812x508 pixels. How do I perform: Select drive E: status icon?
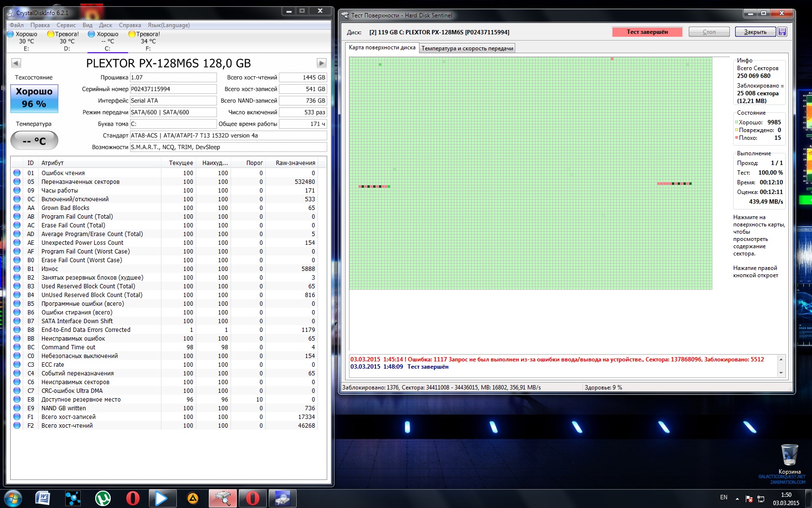(11, 34)
